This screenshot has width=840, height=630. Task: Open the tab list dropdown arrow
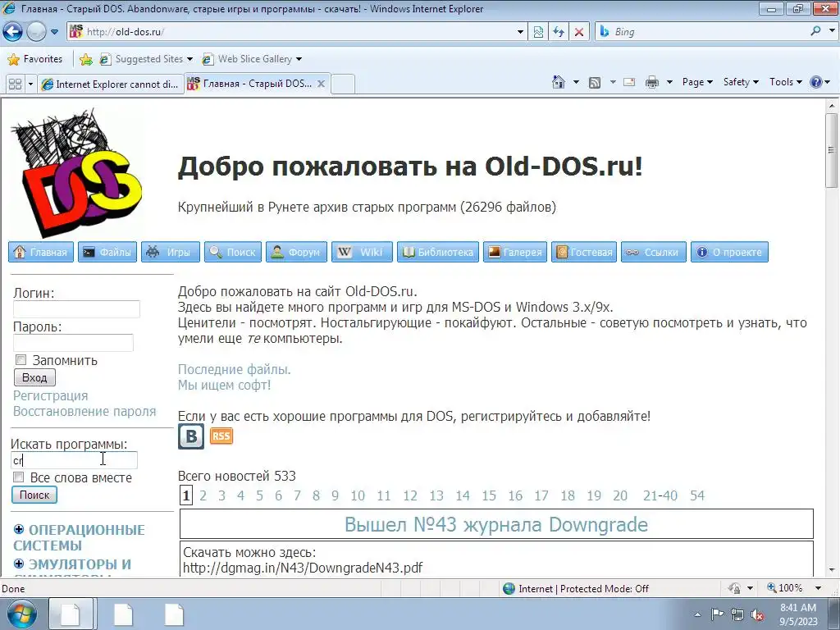tap(30, 84)
